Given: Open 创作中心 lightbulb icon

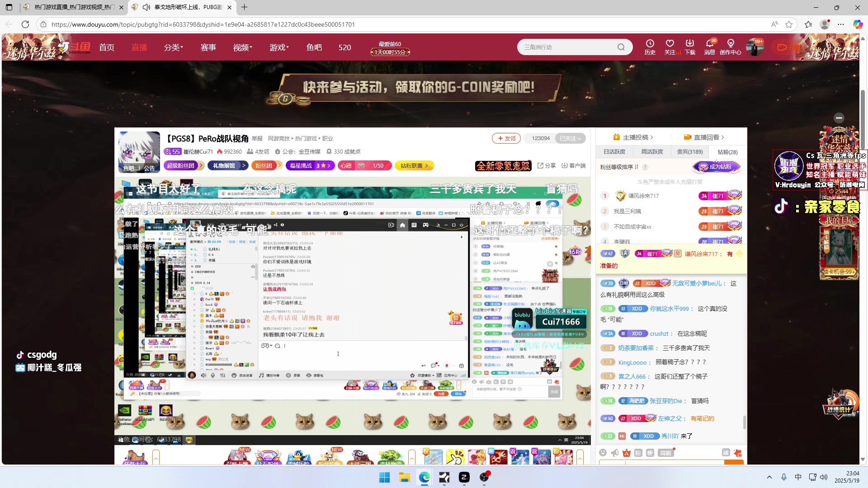Looking at the screenshot, I should click(x=731, y=47).
